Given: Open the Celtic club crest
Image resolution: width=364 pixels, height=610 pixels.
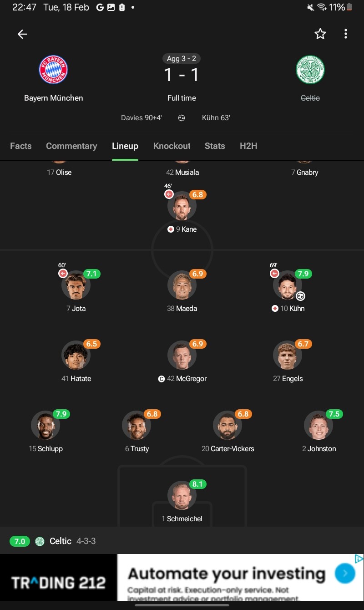Looking at the screenshot, I should click(x=310, y=70).
